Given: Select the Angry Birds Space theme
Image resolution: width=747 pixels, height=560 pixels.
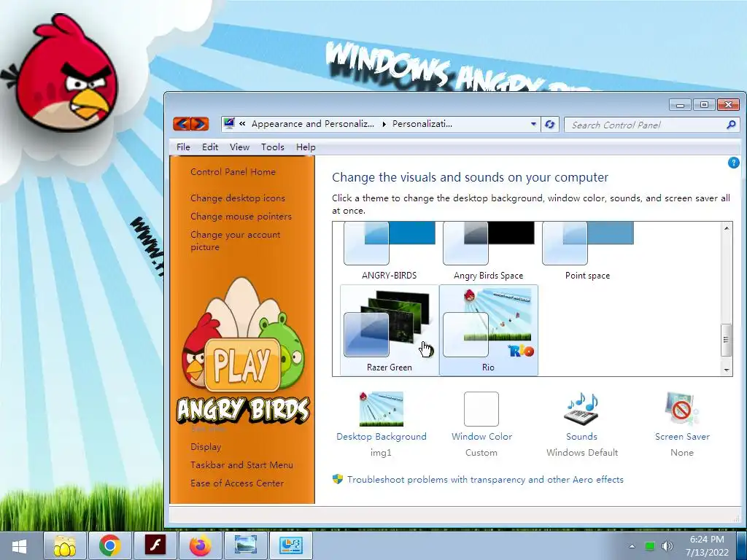Looking at the screenshot, I should (488, 252).
